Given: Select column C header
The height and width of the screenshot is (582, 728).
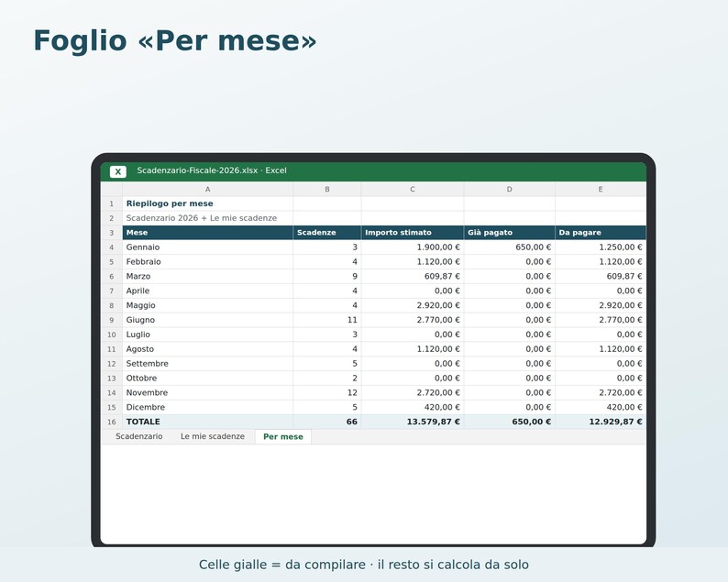Looking at the screenshot, I should click(413, 189).
